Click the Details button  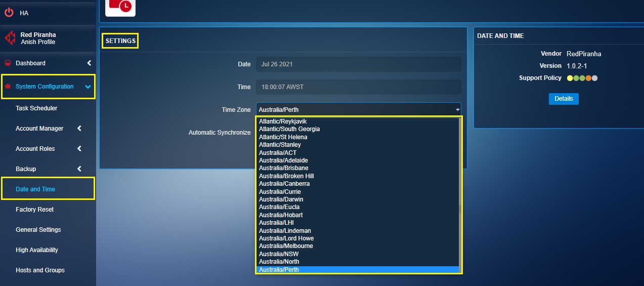tap(564, 99)
